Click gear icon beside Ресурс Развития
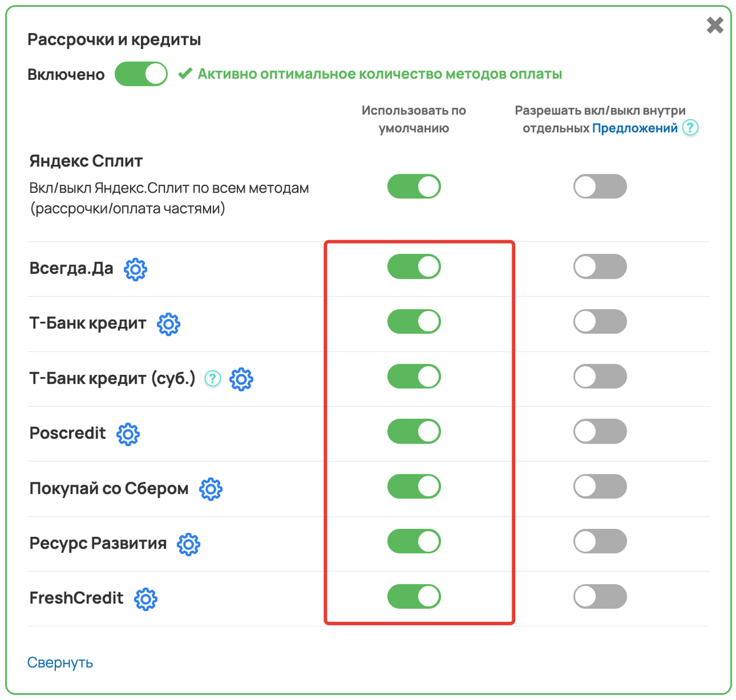The image size is (736, 700). (x=188, y=544)
